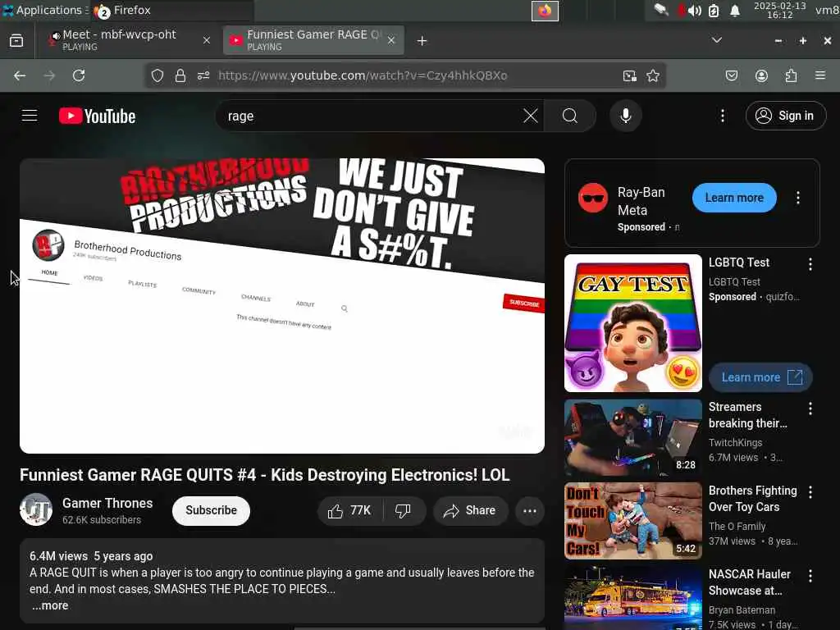Open tracking protection shield icon
840x630 pixels.
coord(157,75)
